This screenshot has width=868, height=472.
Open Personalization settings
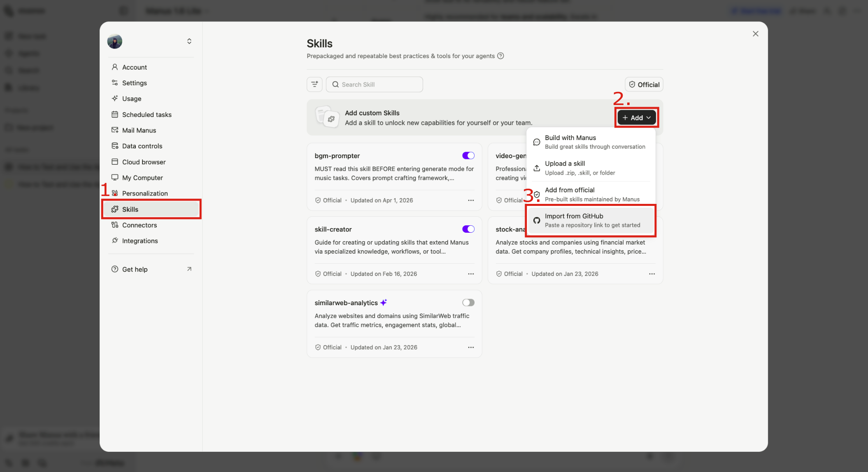[x=145, y=193]
